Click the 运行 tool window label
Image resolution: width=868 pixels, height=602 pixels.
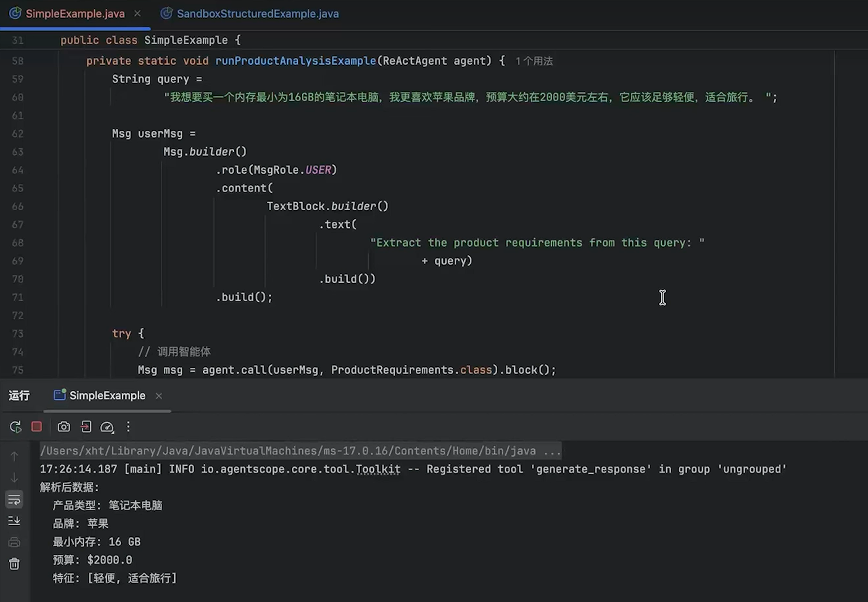pyautogui.click(x=19, y=396)
